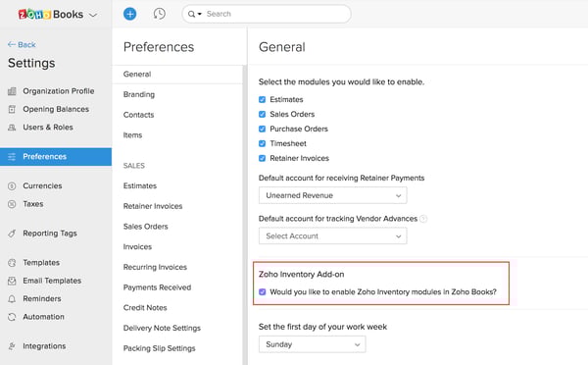Click the Reporting Tags tag icon
The height and width of the screenshot is (365, 588).
[x=12, y=234]
